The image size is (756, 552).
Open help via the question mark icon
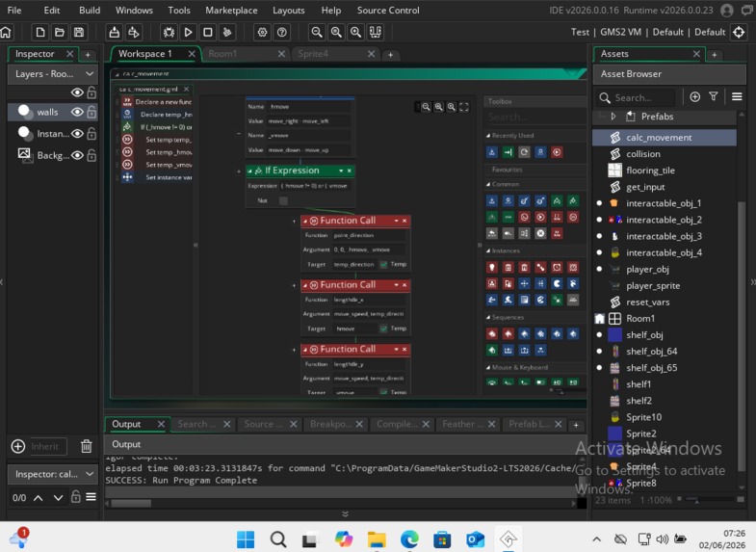click(282, 33)
